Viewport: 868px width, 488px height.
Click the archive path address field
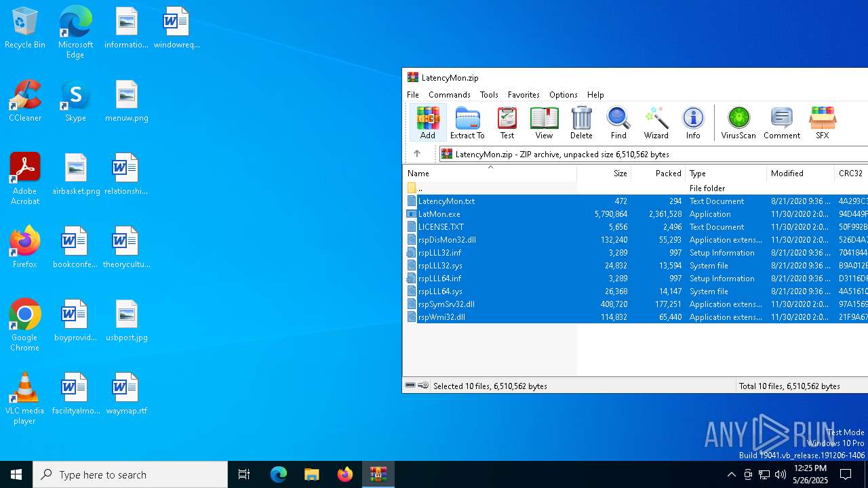654,154
